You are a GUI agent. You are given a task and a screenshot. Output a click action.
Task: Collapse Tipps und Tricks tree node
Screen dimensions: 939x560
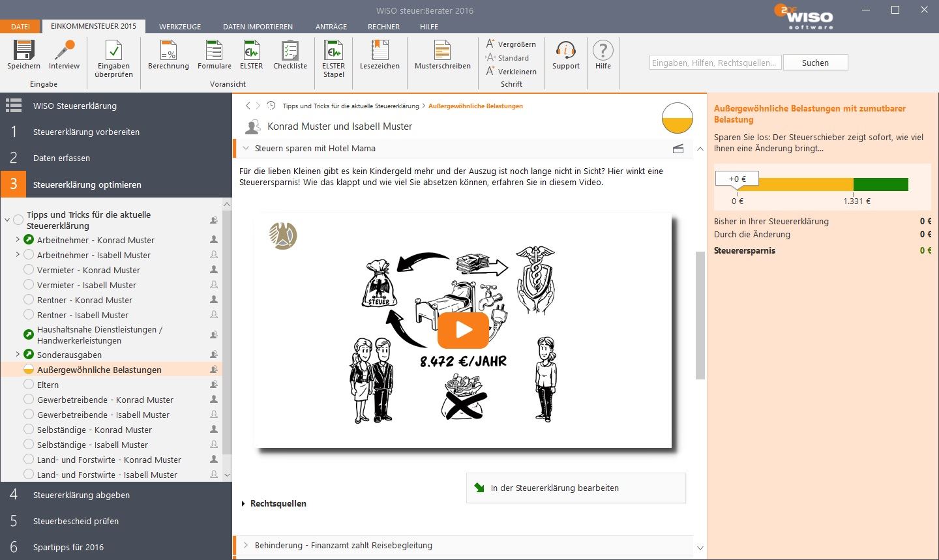[7, 220]
